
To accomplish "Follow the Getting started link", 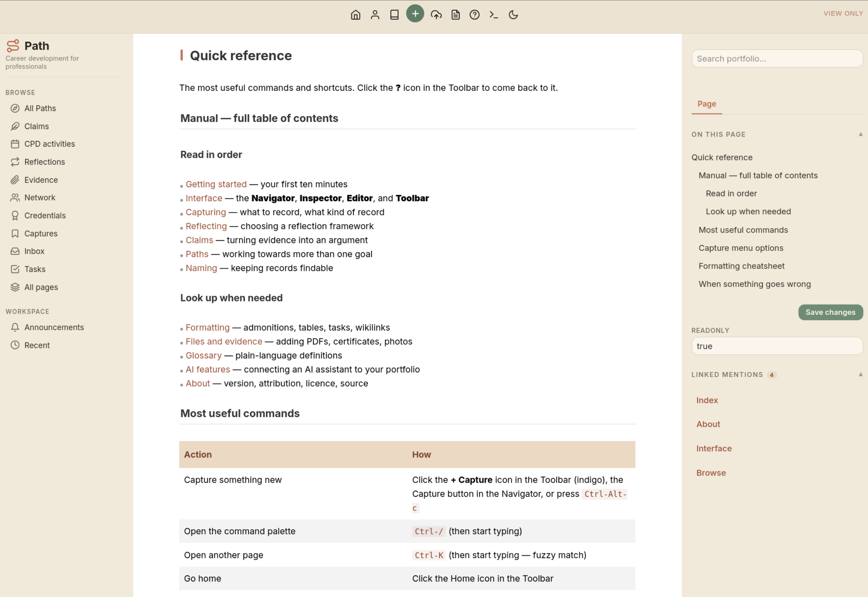I will coord(216,184).
